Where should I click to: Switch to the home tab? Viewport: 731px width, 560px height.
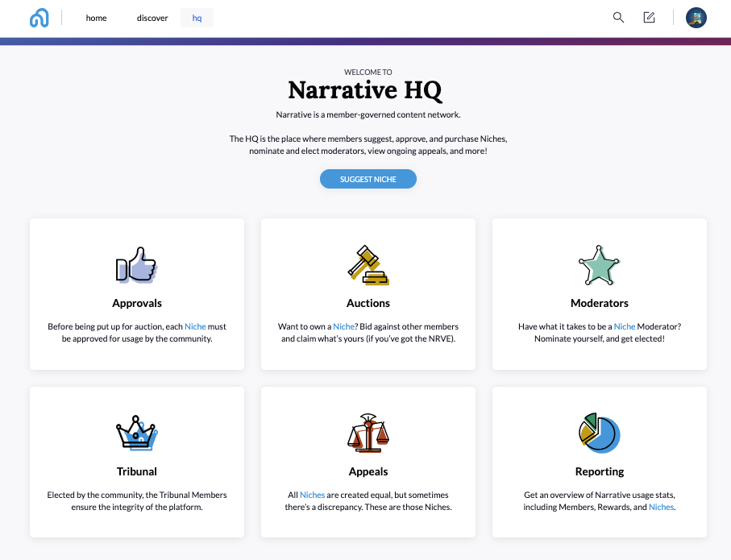(96, 18)
